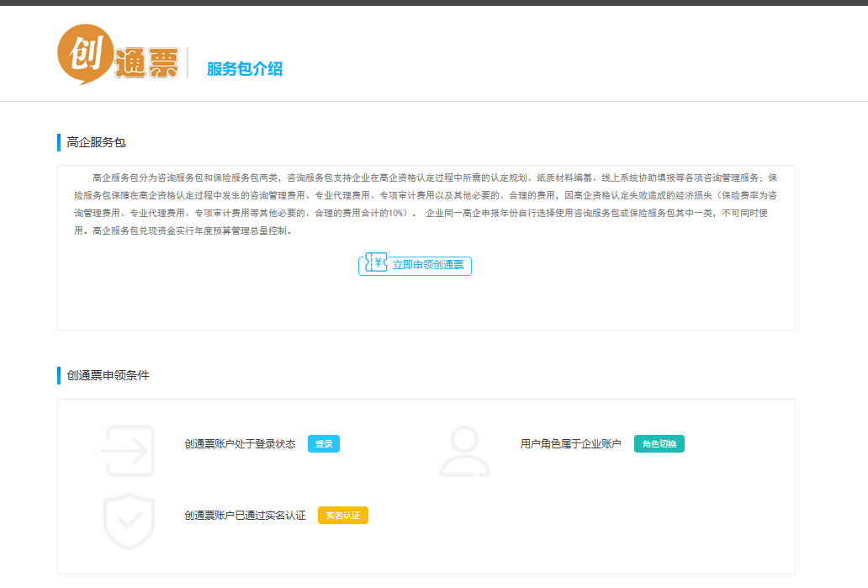868x588 pixels.
Task: Click the green 角色切换 button
Action: click(x=659, y=444)
